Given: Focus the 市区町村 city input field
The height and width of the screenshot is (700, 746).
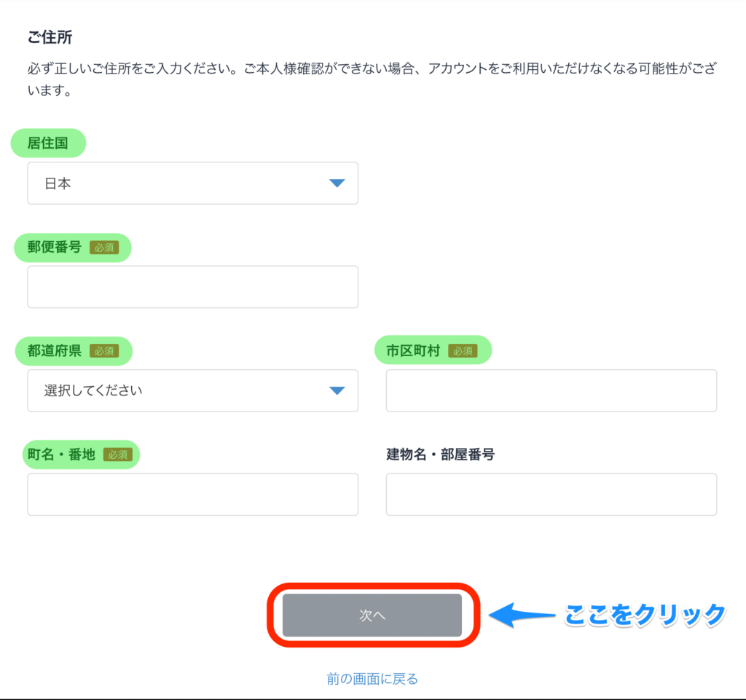Looking at the screenshot, I should pyautogui.click(x=551, y=390).
